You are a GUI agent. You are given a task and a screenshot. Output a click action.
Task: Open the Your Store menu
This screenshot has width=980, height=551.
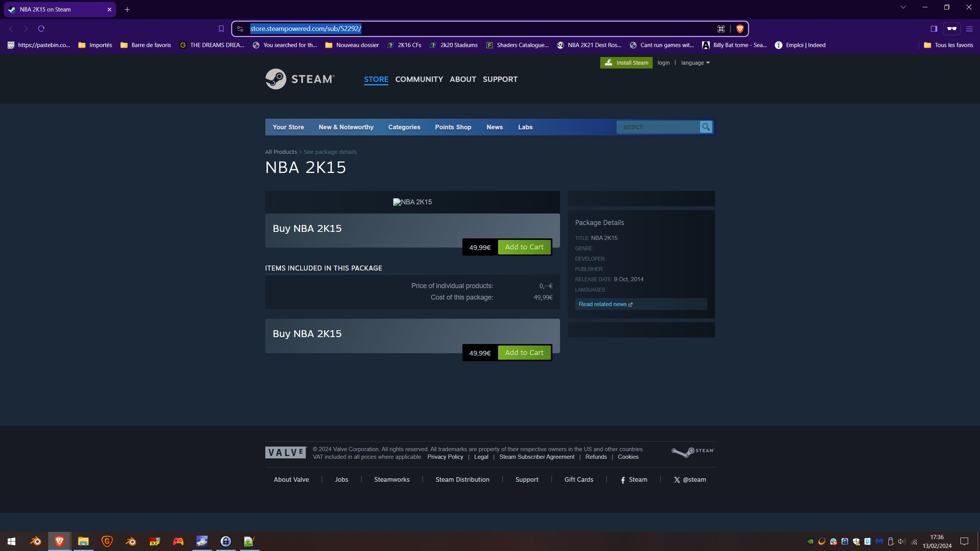coord(288,127)
